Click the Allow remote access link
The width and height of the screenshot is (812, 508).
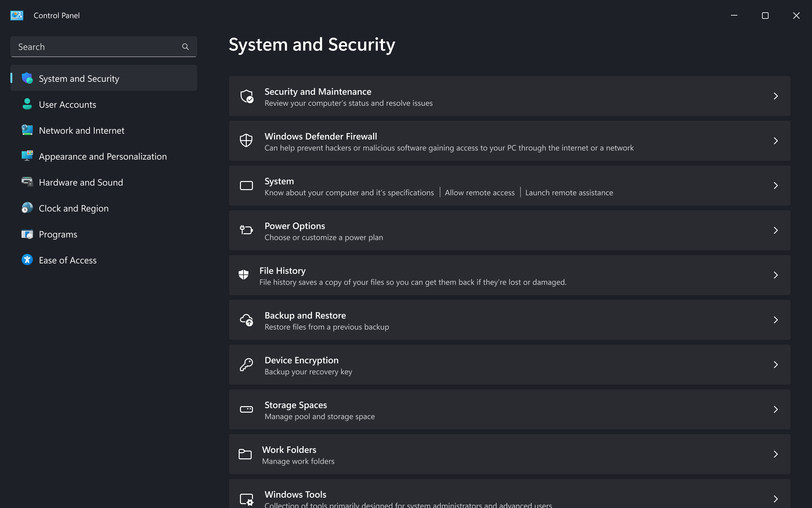tap(480, 192)
